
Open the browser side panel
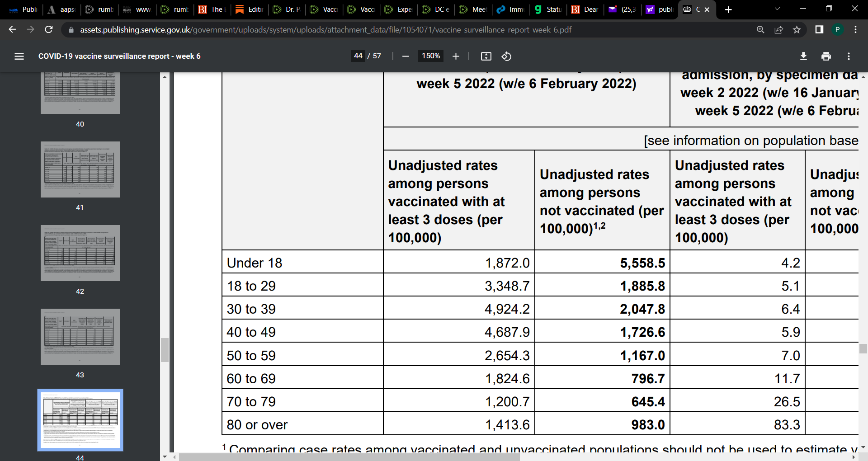819,29
